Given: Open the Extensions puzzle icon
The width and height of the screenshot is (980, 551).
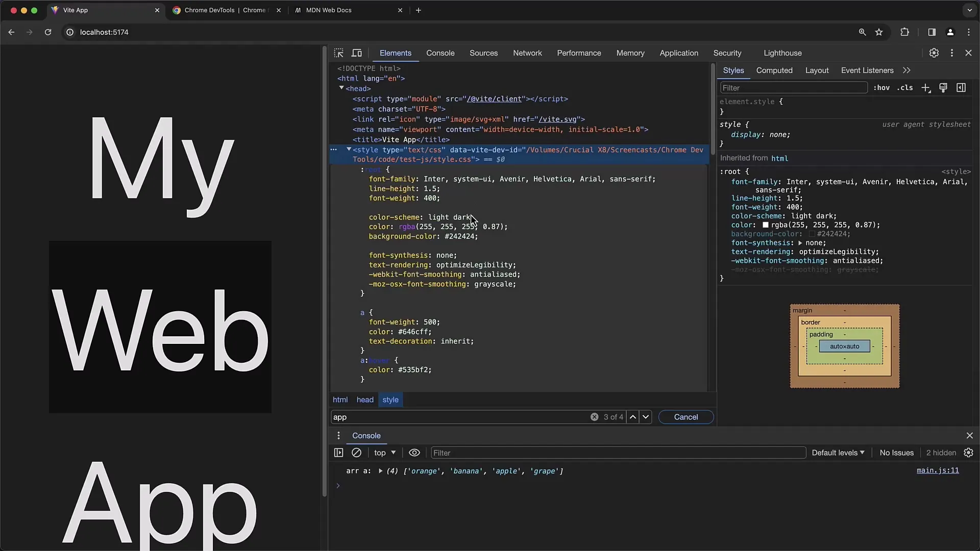Looking at the screenshot, I should (x=904, y=32).
